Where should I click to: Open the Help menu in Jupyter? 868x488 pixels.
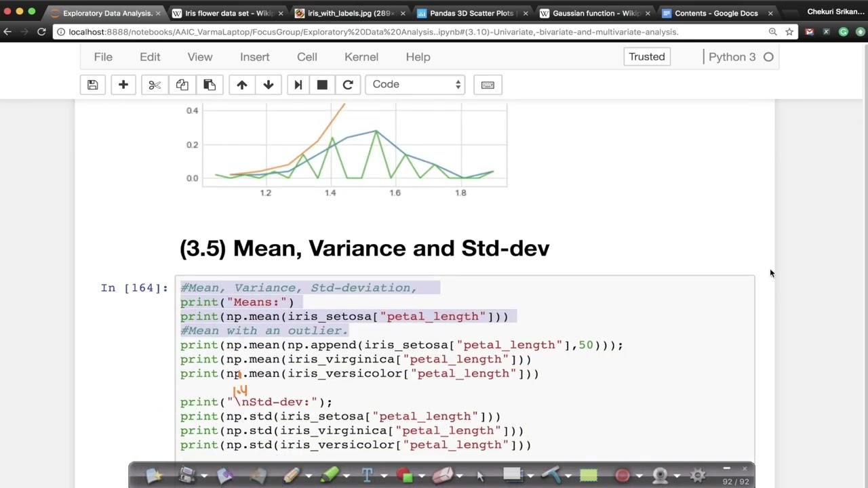(418, 57)
